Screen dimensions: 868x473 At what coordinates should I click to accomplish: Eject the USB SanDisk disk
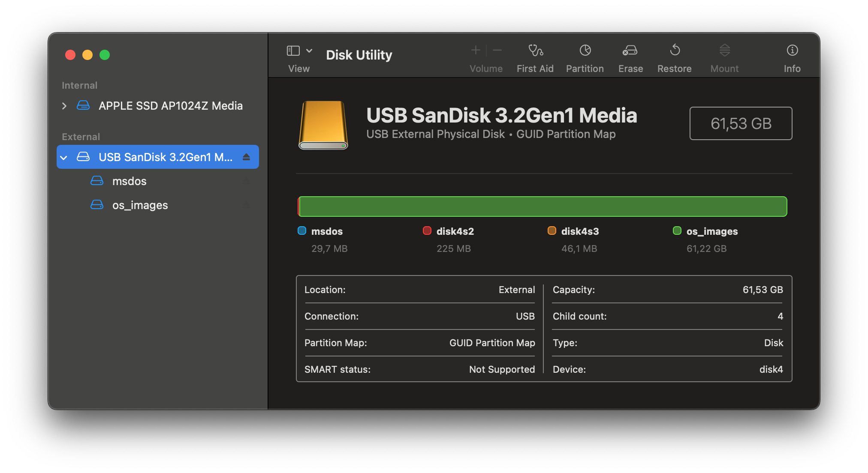coord(246,157)
